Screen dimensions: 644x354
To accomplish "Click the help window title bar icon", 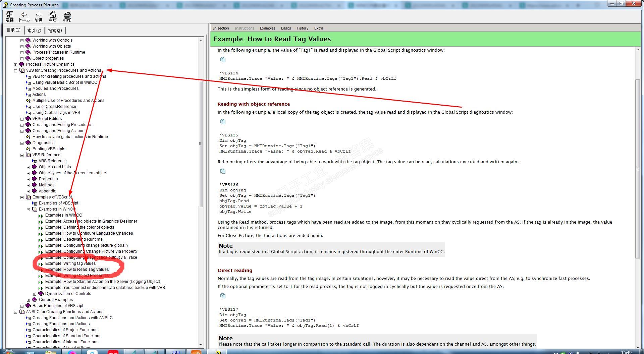I will click(5, 5).
